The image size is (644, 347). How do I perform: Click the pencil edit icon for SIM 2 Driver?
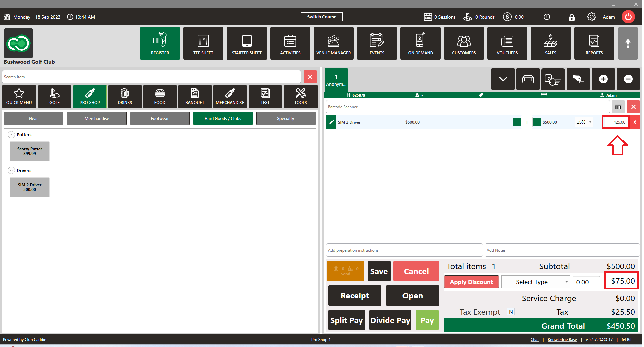coord(331,122)
